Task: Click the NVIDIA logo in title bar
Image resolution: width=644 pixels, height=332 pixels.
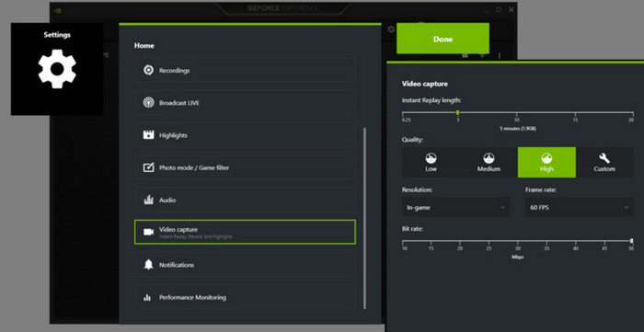Action: coord(57,10)
